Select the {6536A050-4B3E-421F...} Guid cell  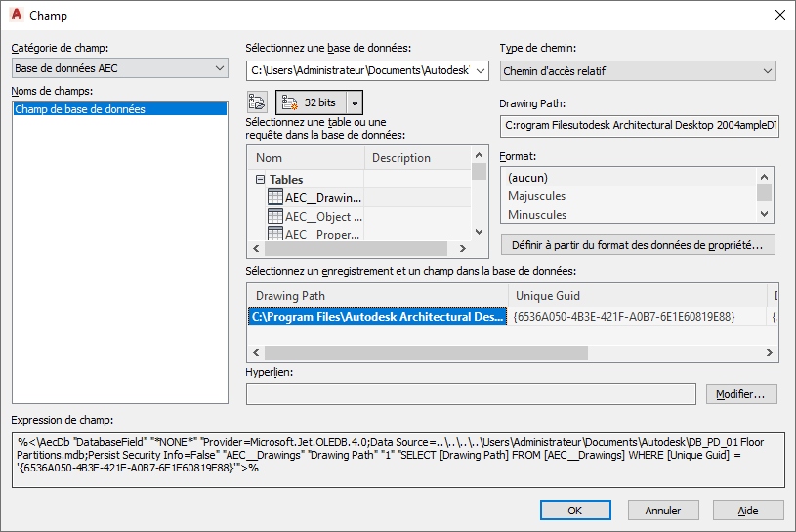pos(638,317)
